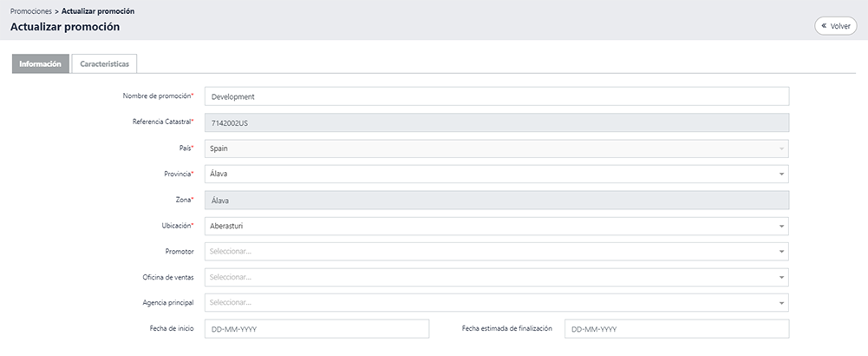868x356 pixels.
Task: Click the "Fecha estimada de finalización" label
Action: coord(507,328)
